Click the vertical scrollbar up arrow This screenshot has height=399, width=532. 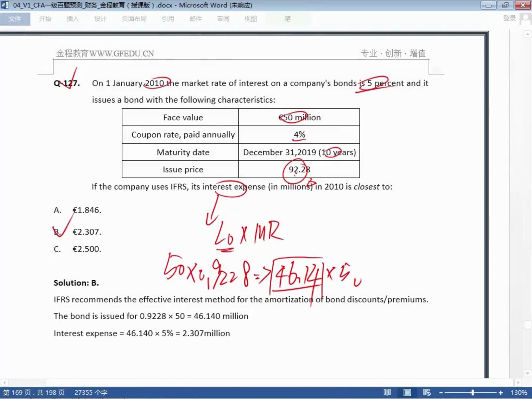pyautogui.click(x=527, y=35)
